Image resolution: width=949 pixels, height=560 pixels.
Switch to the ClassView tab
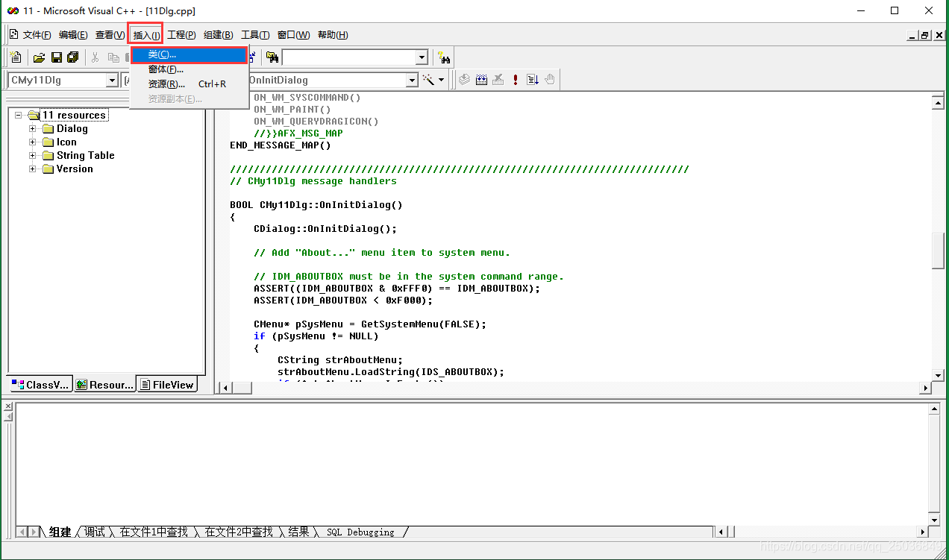41,385
